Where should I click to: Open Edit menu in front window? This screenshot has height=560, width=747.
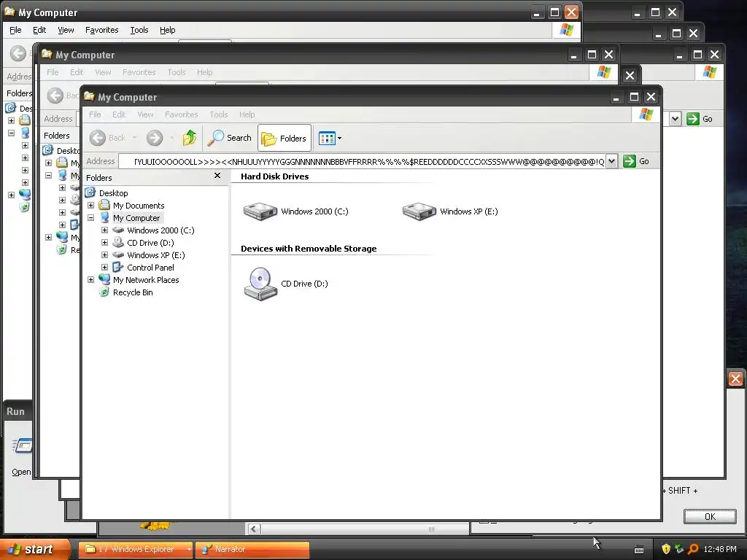119,114
